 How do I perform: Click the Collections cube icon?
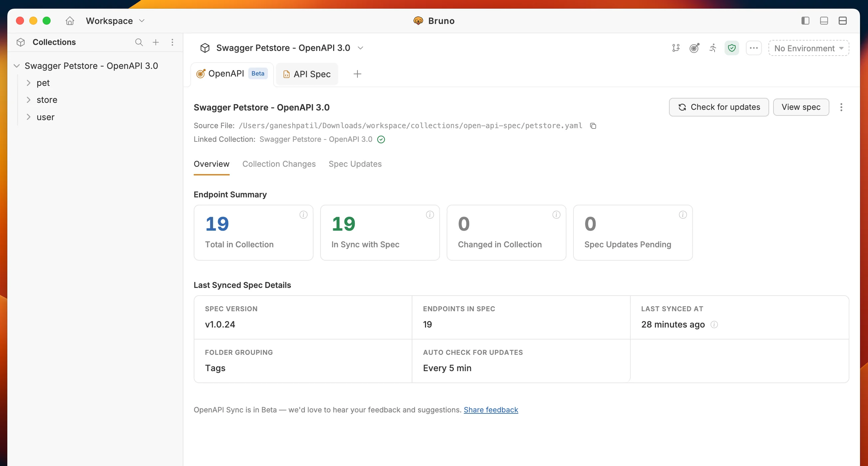tap(21, 42)
